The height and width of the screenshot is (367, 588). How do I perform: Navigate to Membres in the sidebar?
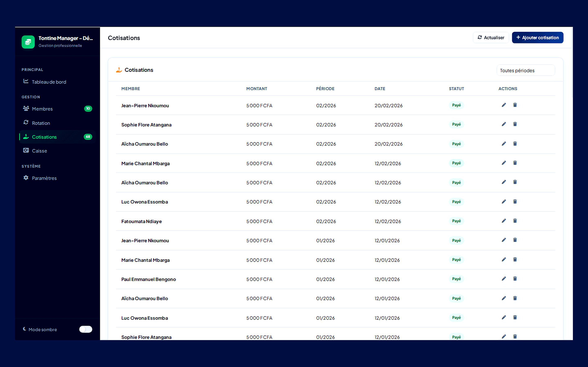pos(42,108)
